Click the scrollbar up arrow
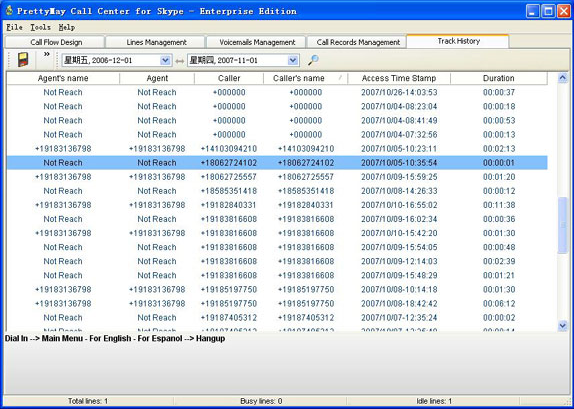 (563, 78)
